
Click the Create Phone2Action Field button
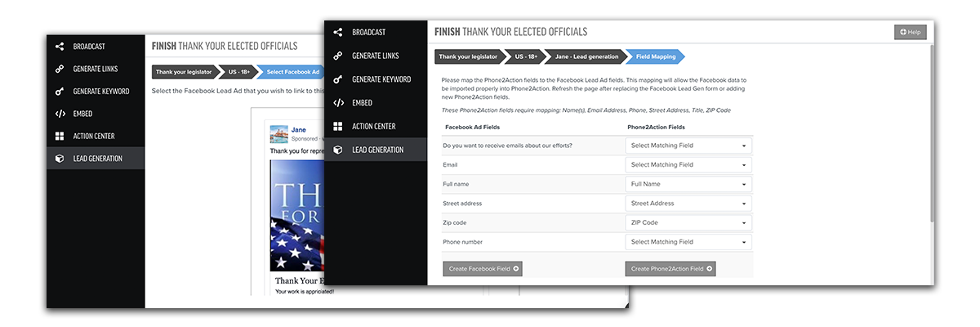[670, 268]
